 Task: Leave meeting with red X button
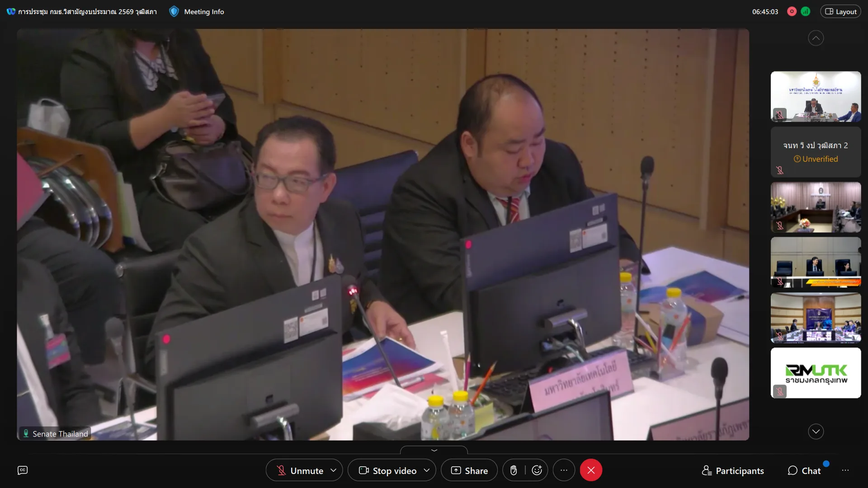click(x=591, y=470)
